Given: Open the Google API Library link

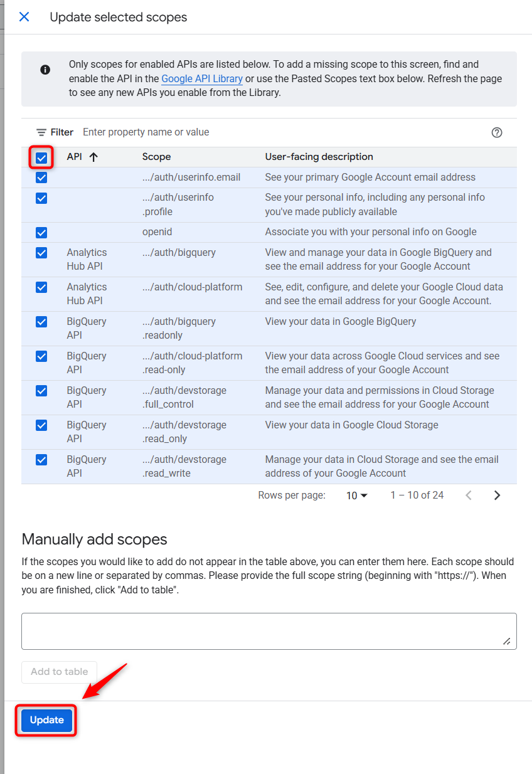Looking at the screenshot, I should (x=201, y=78).
